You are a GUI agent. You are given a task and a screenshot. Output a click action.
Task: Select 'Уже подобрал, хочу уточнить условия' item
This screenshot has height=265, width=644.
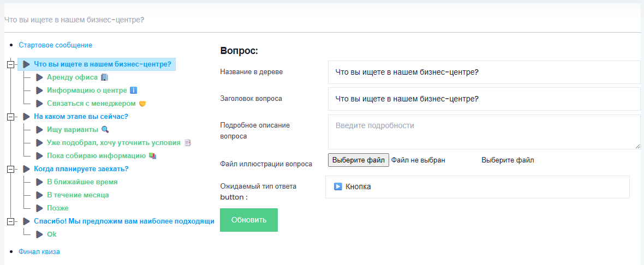coord(114,143)
